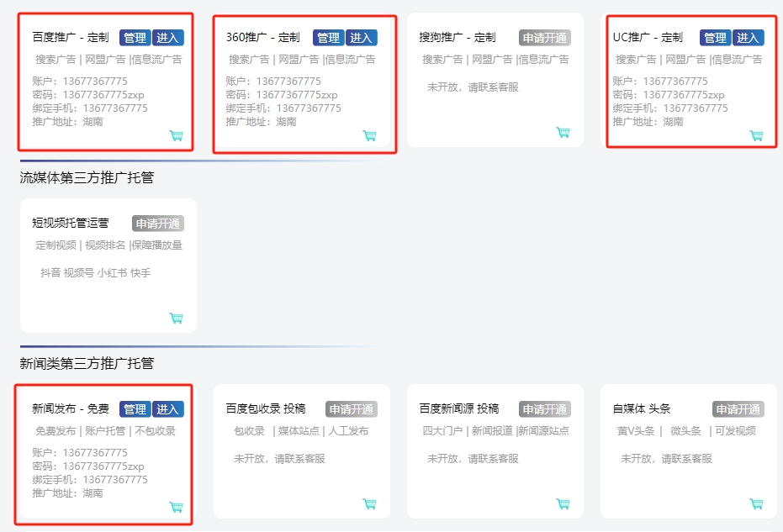Click 绑定手机 line on 百度推广 card
The image size is (783, 532).
click(90, 108)
